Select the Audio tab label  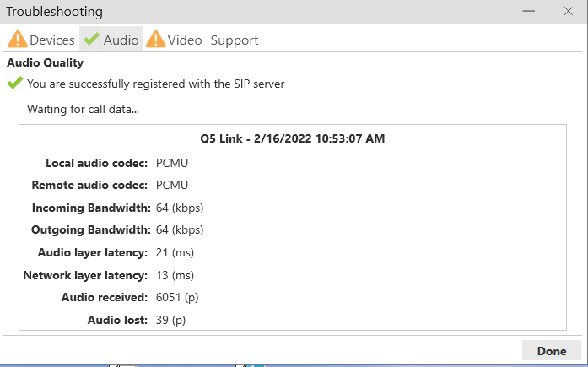121,40
